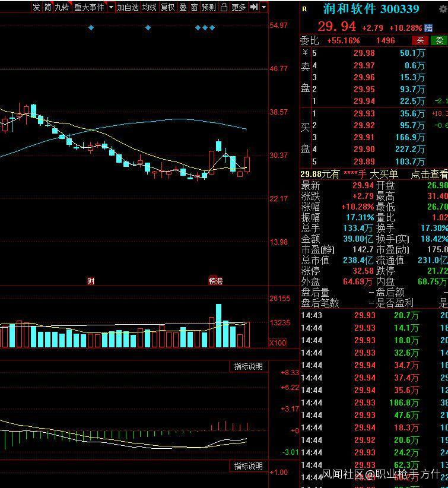Click the 叠 overlay button
448x488 pixels.
pos(183,7)
